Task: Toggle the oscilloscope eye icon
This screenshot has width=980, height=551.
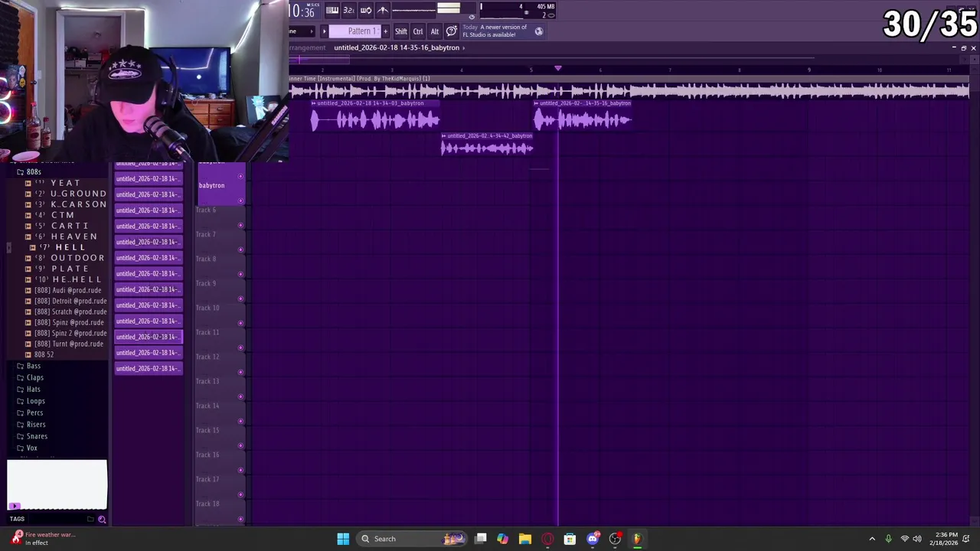Action: pos(472,16)
